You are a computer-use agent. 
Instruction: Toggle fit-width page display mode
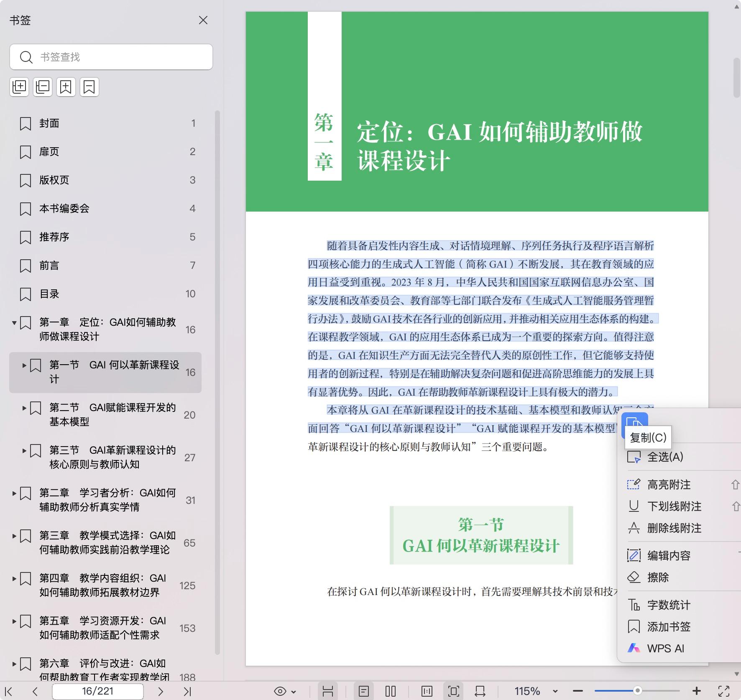[x=480, y=691]
